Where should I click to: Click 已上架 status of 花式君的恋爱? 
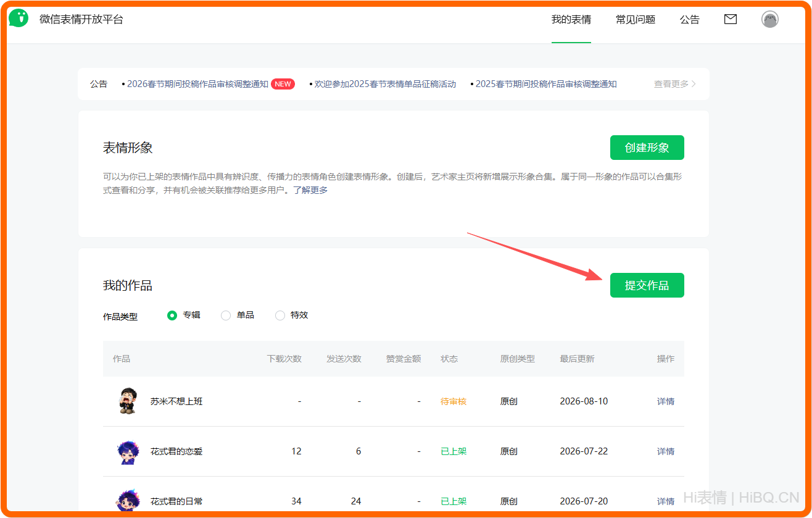pyautogui.click(x=454, y=451)
